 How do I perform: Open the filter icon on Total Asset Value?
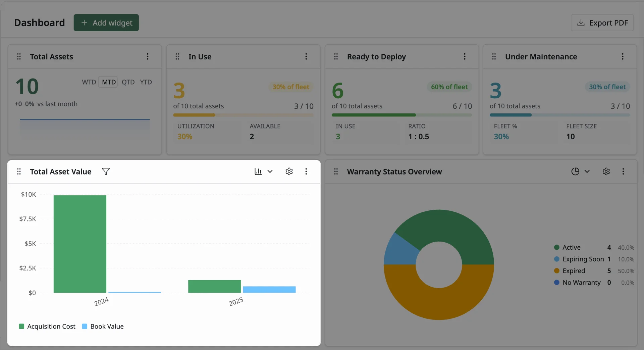[x=106, y=171]
